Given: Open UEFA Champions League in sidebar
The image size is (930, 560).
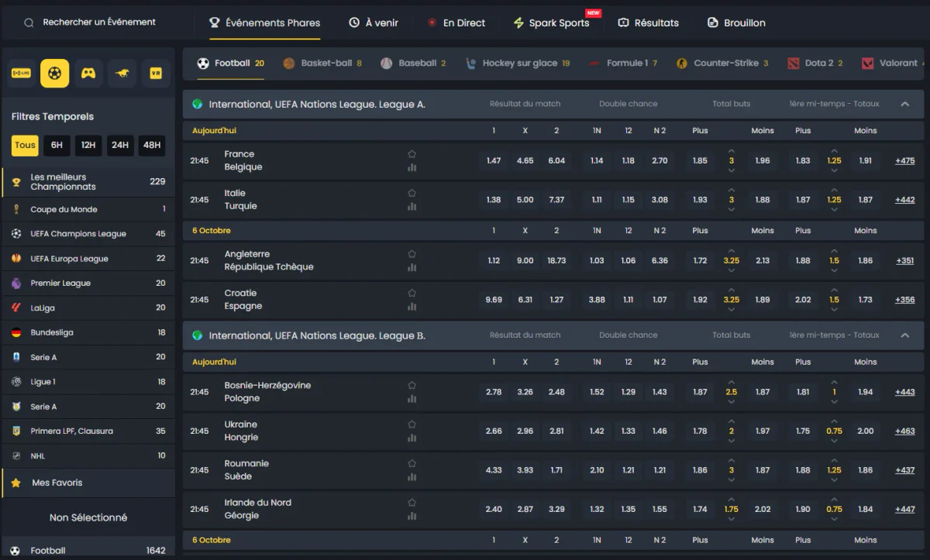Looking at the screenshot, I should point(88,234).
